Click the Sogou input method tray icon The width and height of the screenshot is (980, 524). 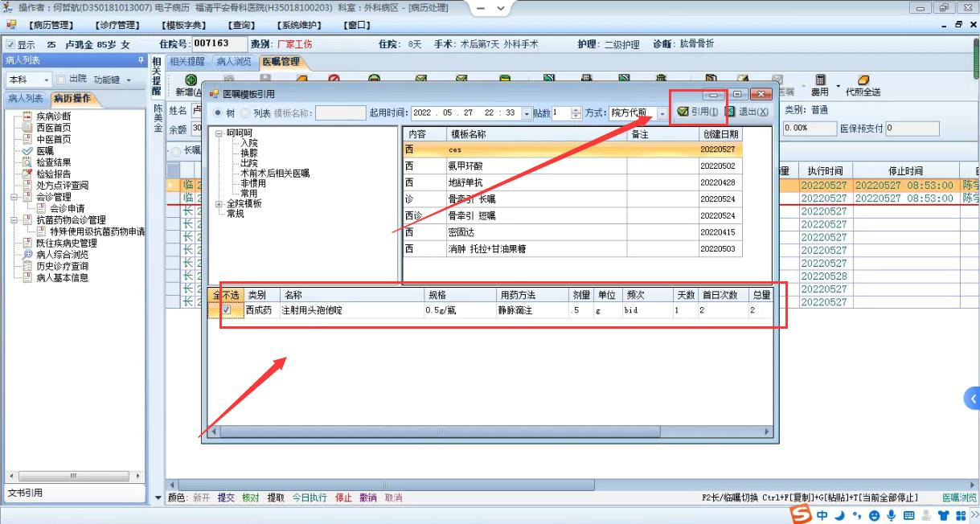pos(801,514)
